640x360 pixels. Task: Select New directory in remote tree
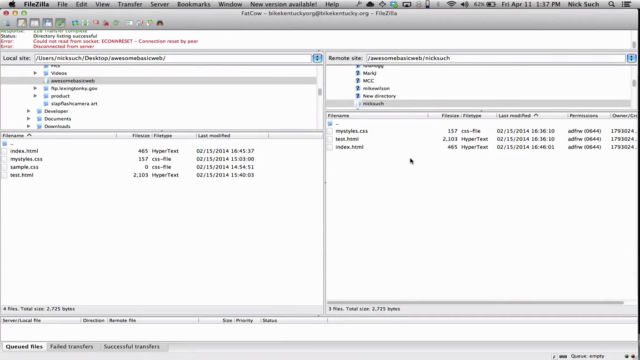[379, 96]
